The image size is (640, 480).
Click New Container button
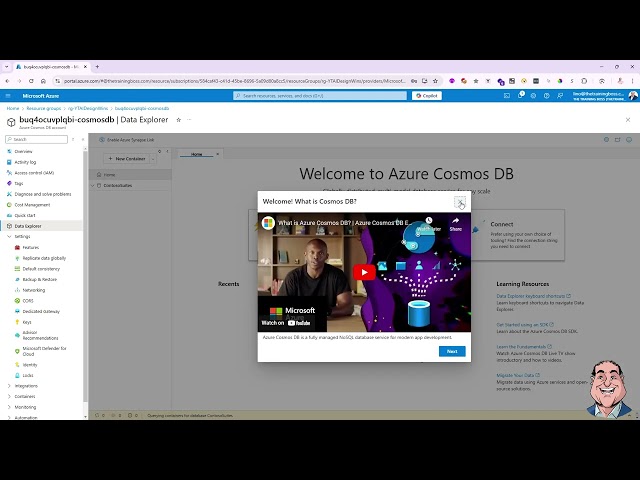click(127, 158)
